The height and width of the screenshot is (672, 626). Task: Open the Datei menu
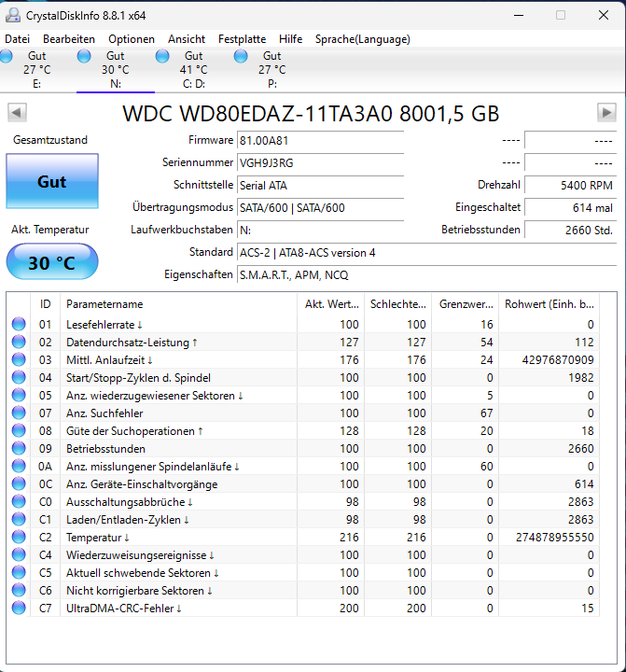(x=17, y=39)
